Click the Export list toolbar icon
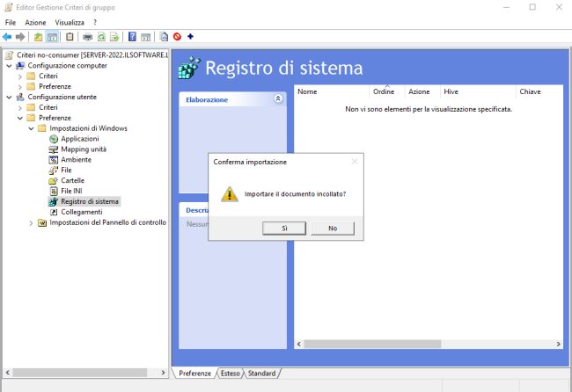Screen dimensions: 572x392 [x=114, y=37]
